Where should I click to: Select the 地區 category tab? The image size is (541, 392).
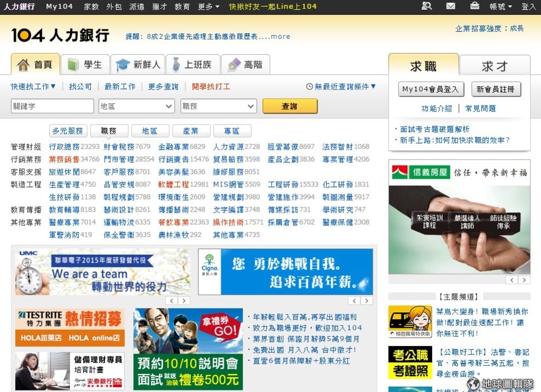pos(150,131)
